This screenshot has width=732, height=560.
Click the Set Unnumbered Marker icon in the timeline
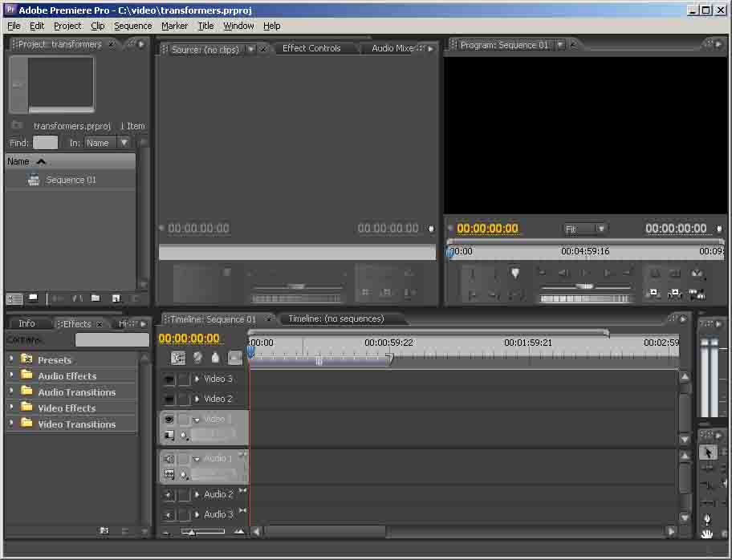coord(215,358)
